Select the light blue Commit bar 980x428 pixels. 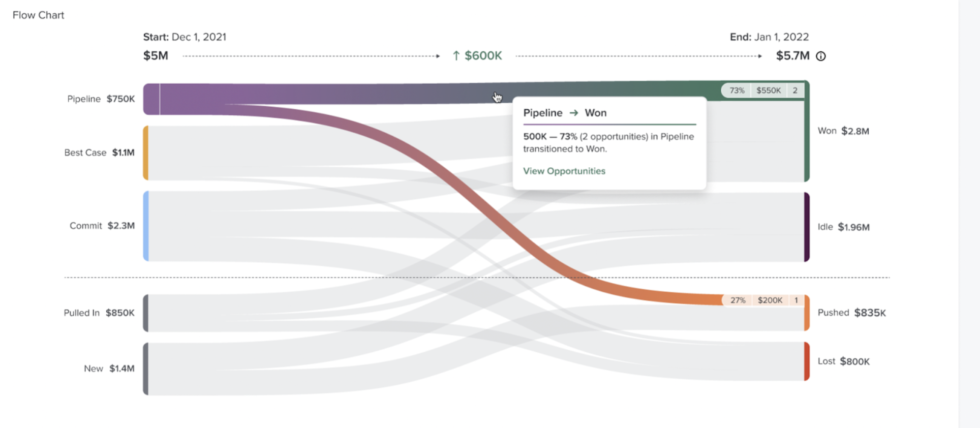146,226
